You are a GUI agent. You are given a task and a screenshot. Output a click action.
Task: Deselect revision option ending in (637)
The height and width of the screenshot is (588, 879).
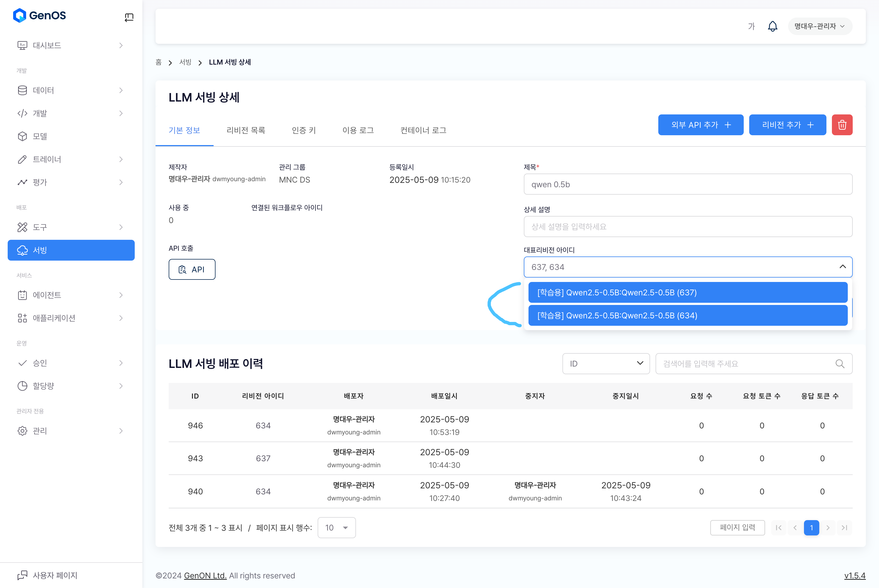pyautogui.click(x=687, y=293)
